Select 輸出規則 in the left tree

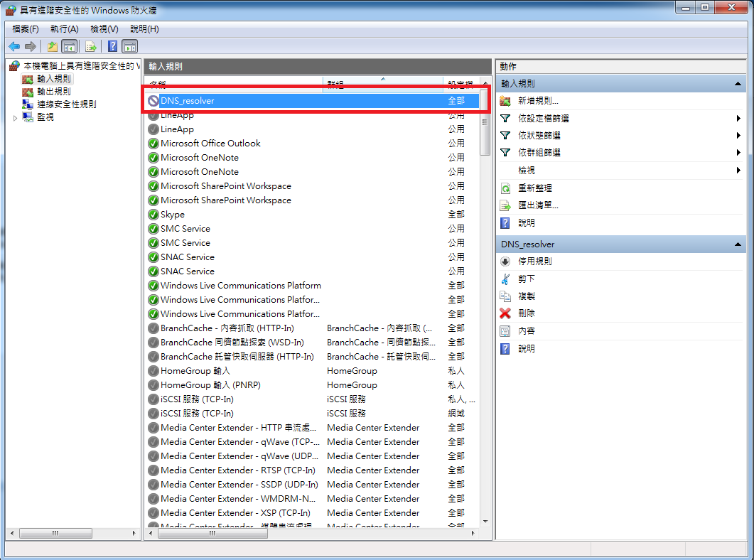coord(53,92)
